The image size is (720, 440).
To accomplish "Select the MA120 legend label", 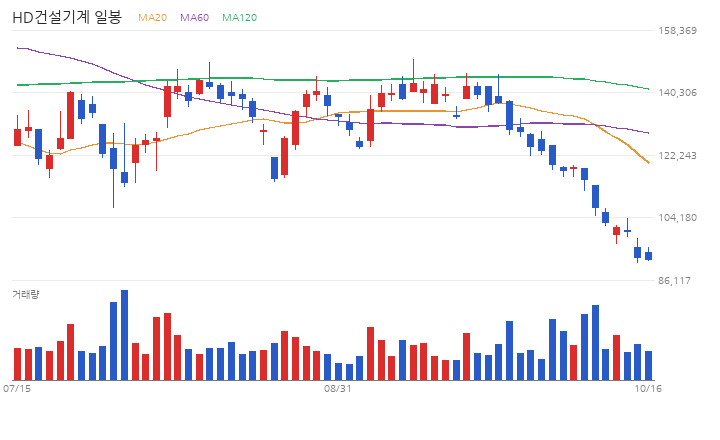I will [x=240, y=17].
